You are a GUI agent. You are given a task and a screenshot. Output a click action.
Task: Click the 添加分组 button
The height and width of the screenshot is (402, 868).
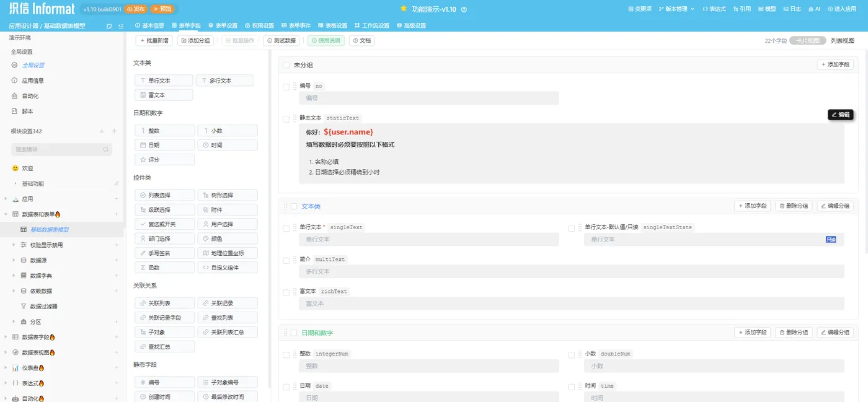coord(195,40)
